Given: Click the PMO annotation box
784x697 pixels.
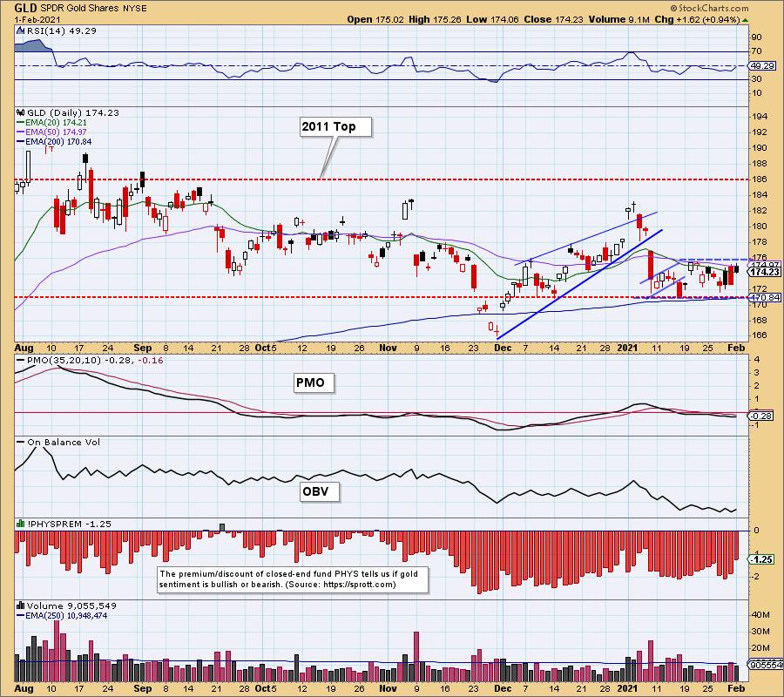Looking at the screenshot, I should coord(314,383).
